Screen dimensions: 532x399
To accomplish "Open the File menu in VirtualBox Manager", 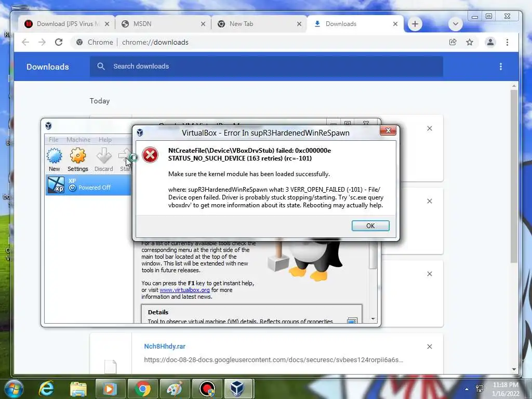I will tap(54, 139).
